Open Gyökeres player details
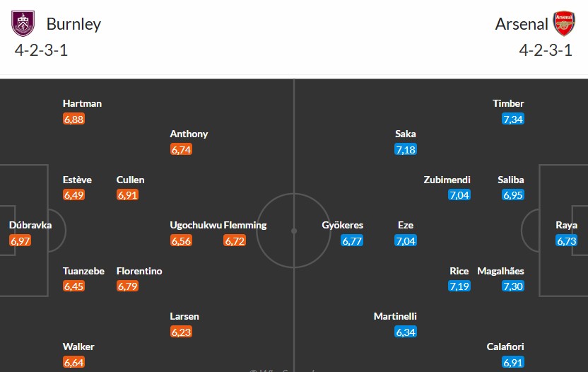 343,225
